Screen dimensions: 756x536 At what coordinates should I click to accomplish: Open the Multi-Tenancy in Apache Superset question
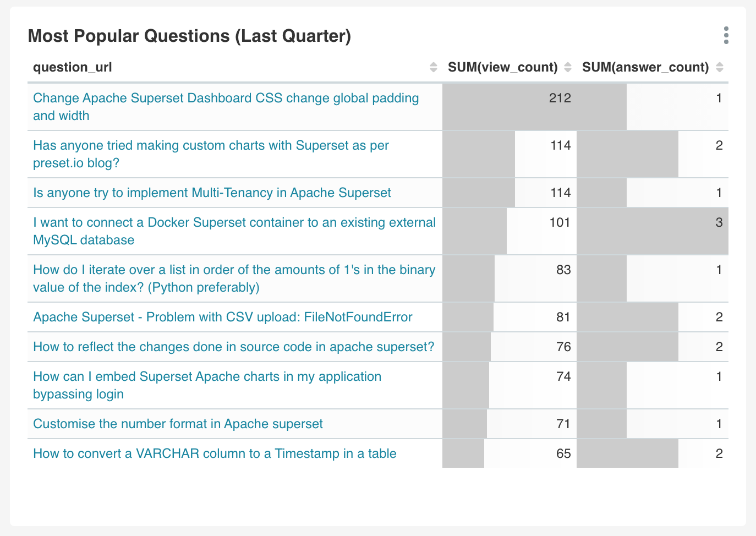click(212, 193)
